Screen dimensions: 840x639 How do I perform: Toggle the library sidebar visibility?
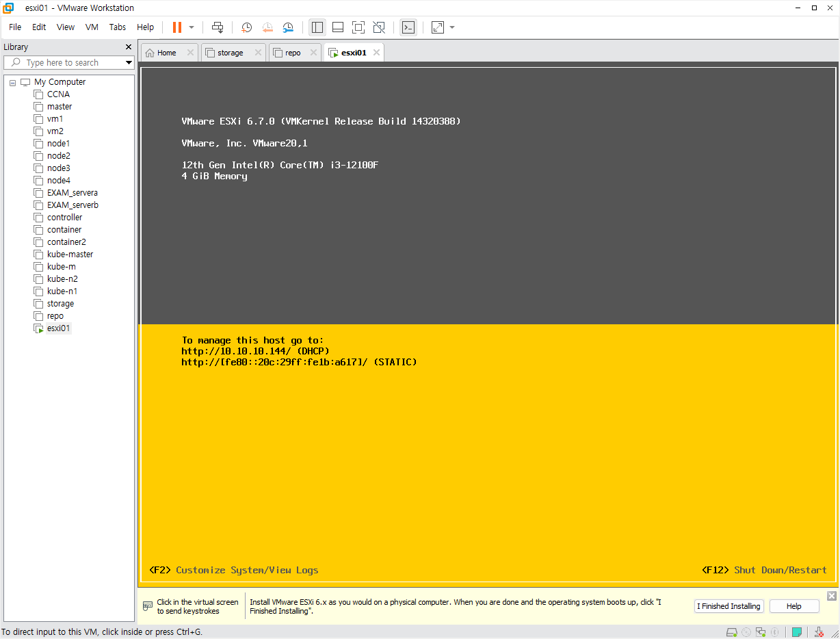(x=317, y=27)
